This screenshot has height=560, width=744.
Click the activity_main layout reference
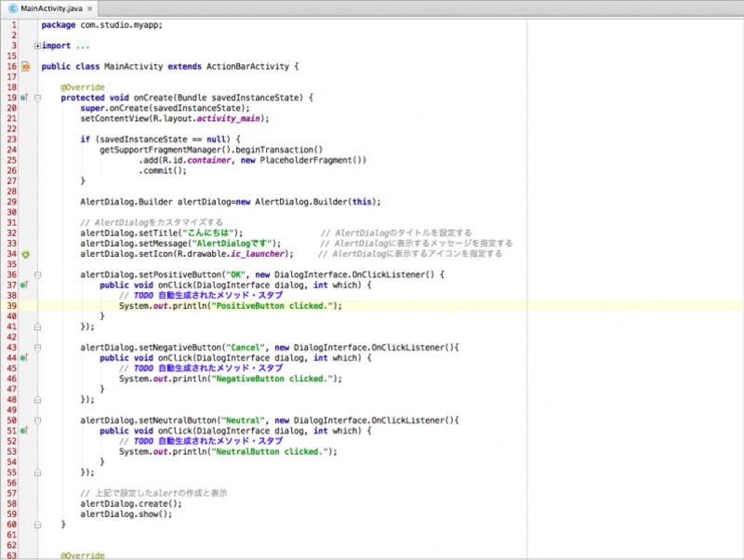tap(229, 118)
